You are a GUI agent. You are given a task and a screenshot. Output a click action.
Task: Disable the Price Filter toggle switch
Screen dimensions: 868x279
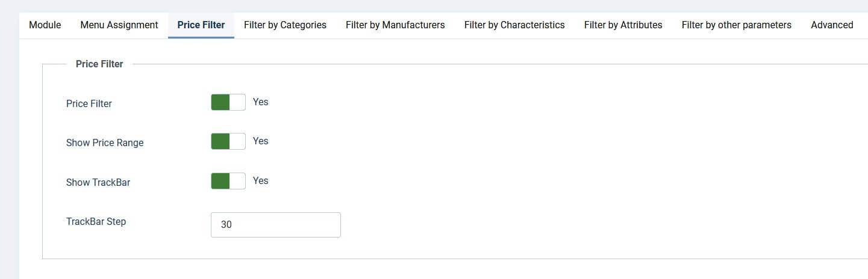tap(228, 102)
